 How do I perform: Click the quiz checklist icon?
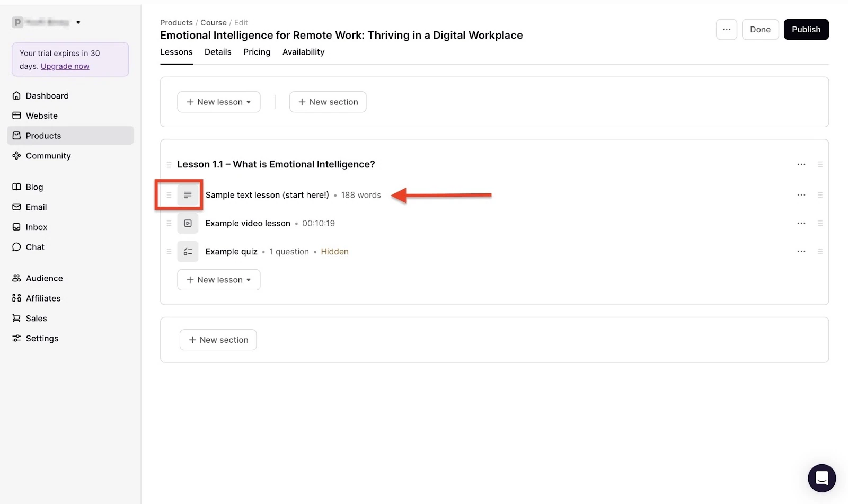(x=188, y=252)
